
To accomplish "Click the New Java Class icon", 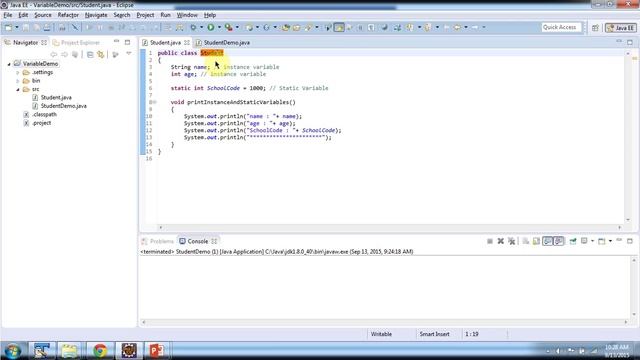I will click(266, 27).
